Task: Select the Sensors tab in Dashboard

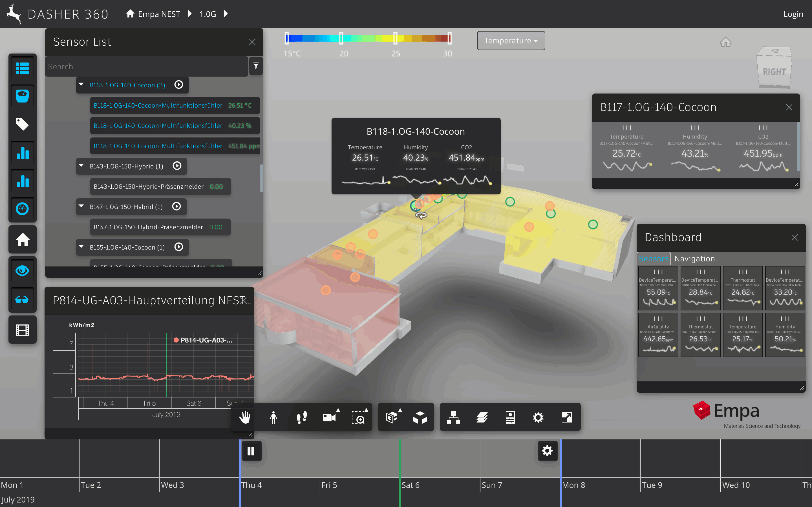Action: tap(653, 259)
